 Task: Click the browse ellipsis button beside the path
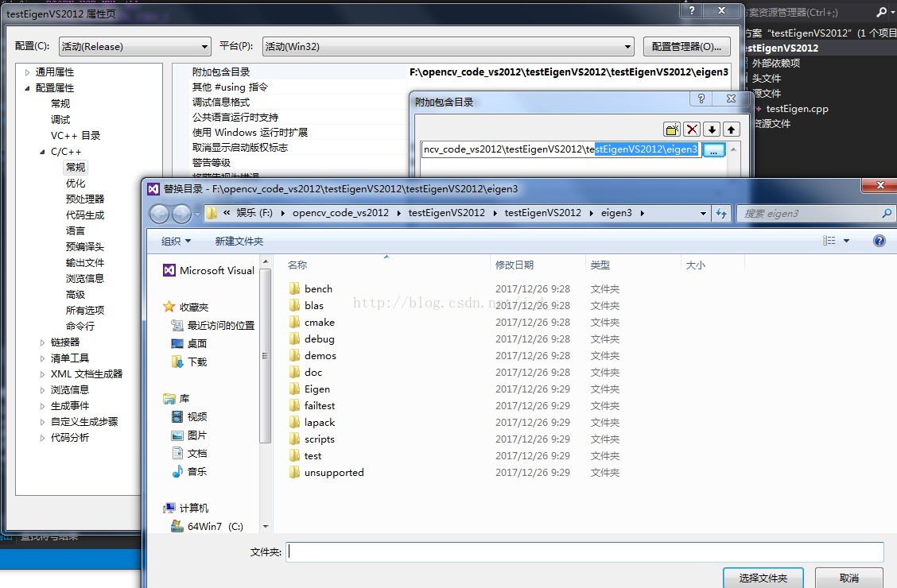click(714, 150)
